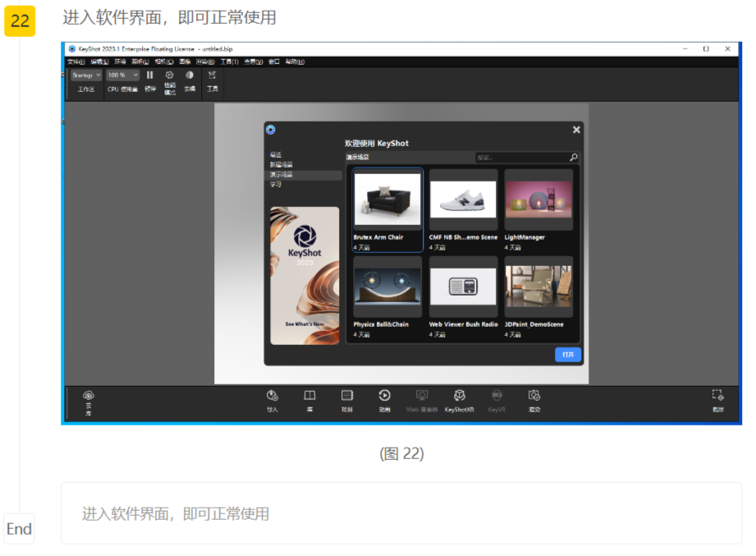The width and height of the screenshot is (756, 556).
Task: Open the 编辑 (Edit) menu
Action: click(x=100, y=62)
